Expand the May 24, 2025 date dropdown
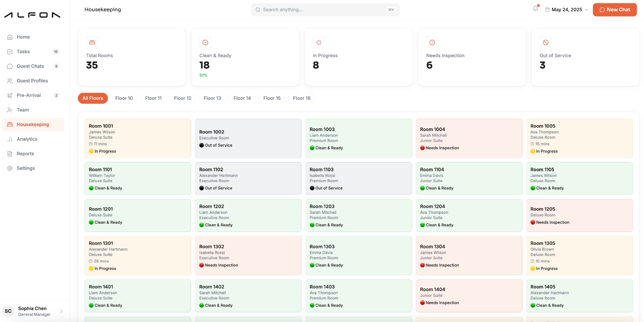This screenshot has width=644, height=322. 567,10
